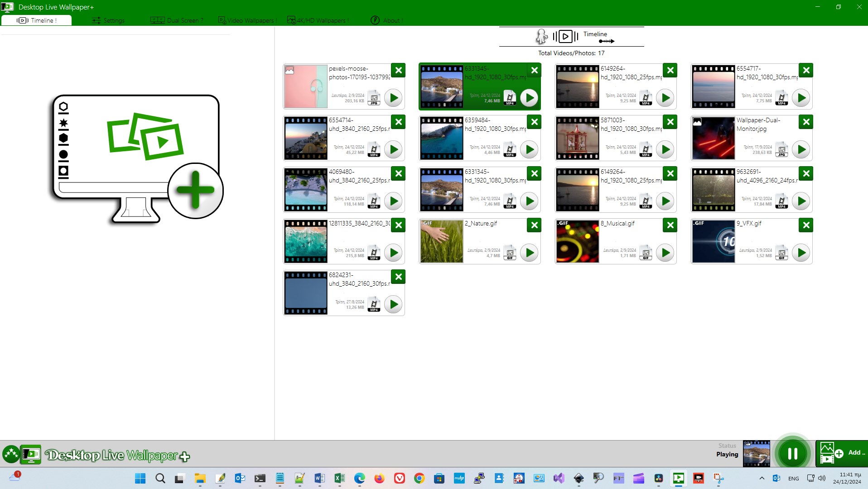The width and height of the screenshot is (868, 489).
Task: Click the JPG icon on pexels-moose photo entry
Action: pos(373,98)
